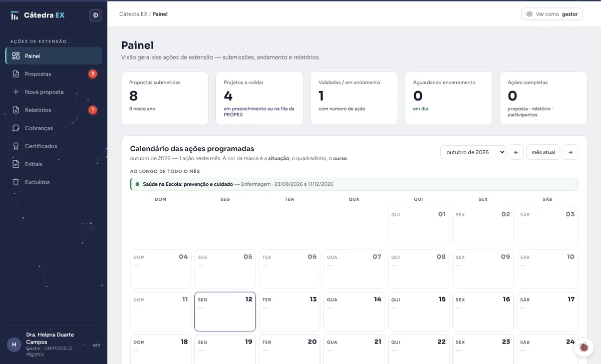The image size is (601, 364).
Task: Click the 'em dia' status text
Action: 421,109
